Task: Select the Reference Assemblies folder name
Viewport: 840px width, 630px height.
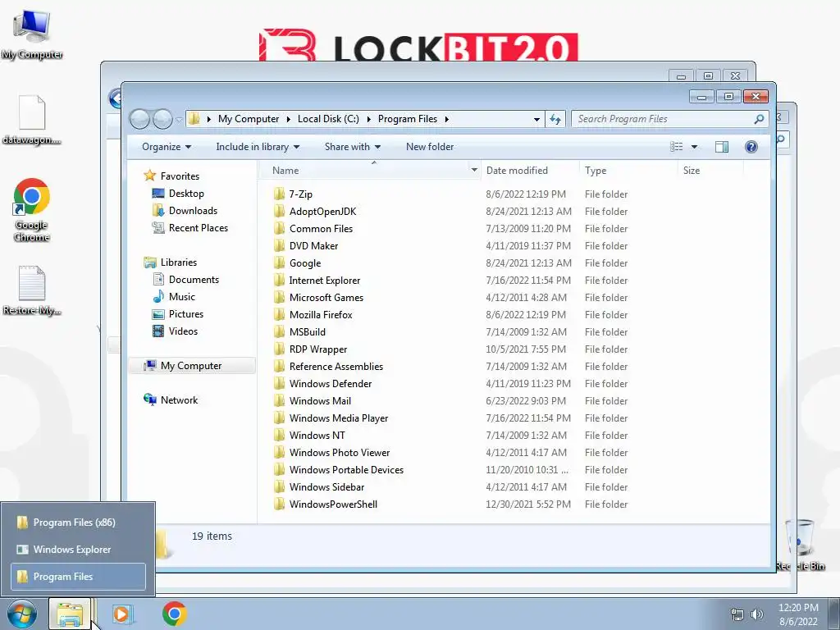Action: [x=336, y=367]
